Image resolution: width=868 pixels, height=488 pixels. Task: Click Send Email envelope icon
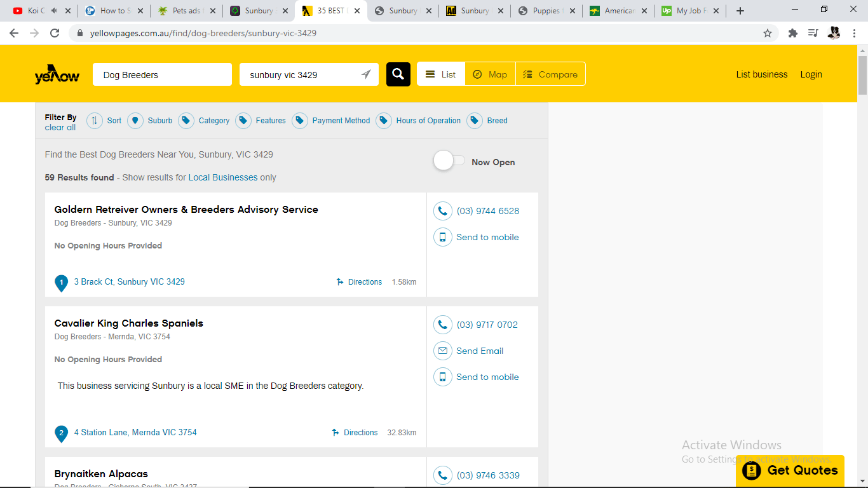click(443, 351)
